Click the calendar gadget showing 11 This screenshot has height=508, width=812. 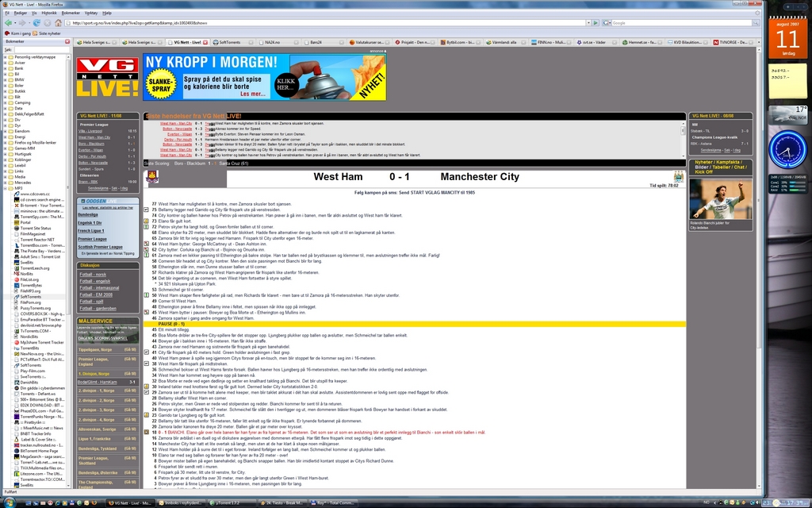(787, 37)
